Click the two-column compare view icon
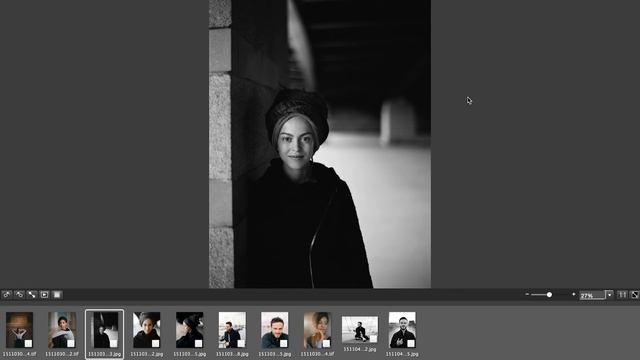Viewport: 640px width, 360px height. (622, 294)
